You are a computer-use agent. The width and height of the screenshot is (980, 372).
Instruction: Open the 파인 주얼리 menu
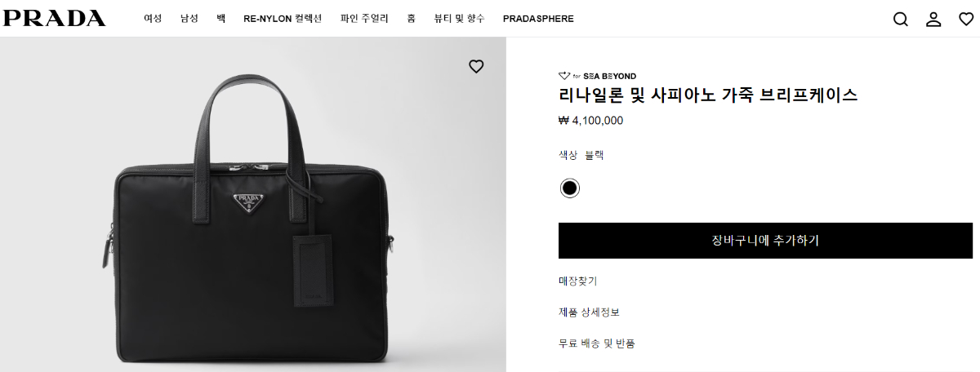click(363, 19)
